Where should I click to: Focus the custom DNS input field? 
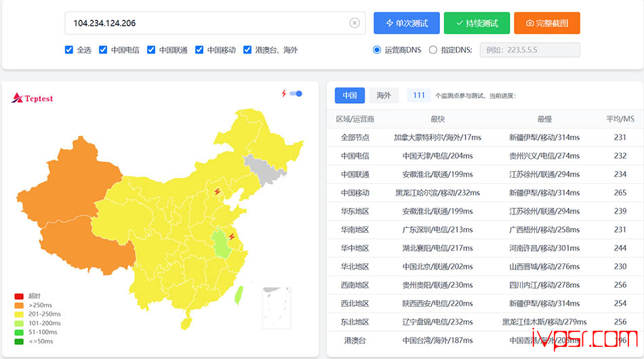(530, 50)
